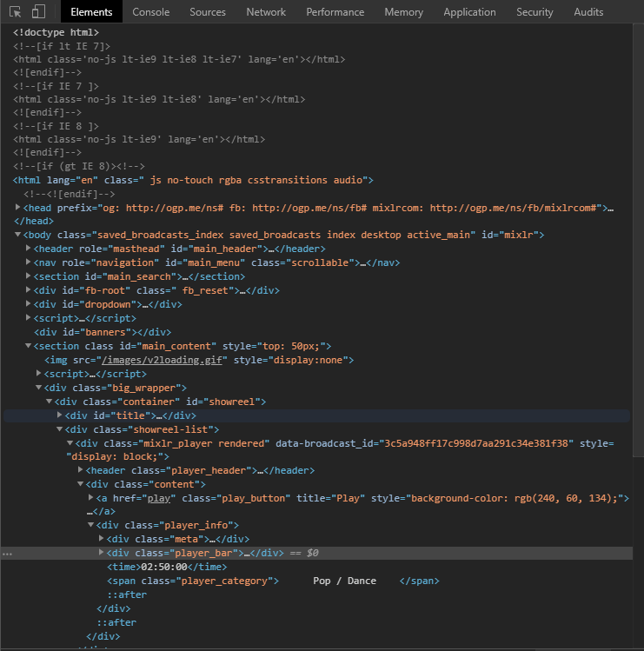Viewport: 644px width, 651px height.
Task: Collapse the container showreel div
Action: pos(49,401)
